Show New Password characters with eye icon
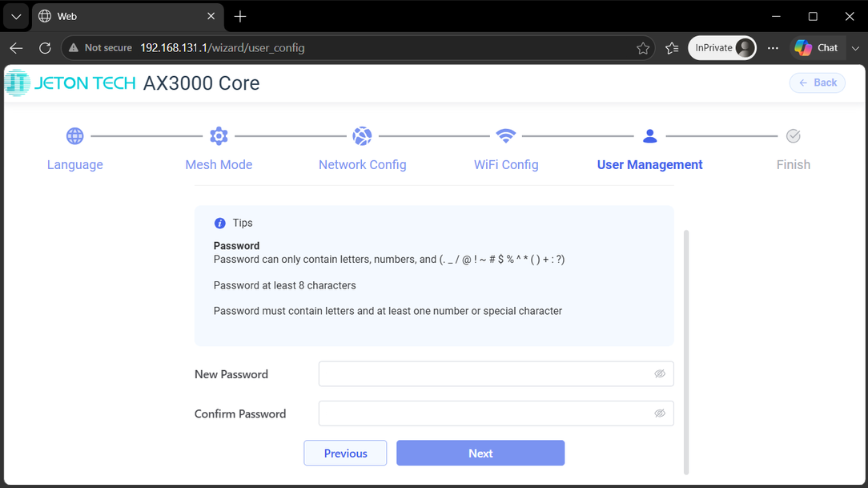This screenshot has height=488, width=868. [659, 374]
